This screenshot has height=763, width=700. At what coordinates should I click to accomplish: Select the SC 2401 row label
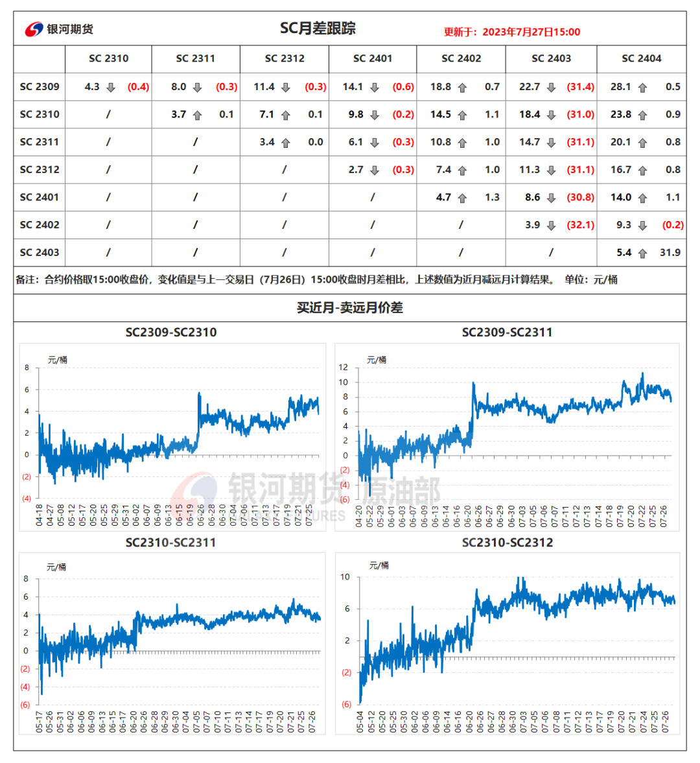40,198
